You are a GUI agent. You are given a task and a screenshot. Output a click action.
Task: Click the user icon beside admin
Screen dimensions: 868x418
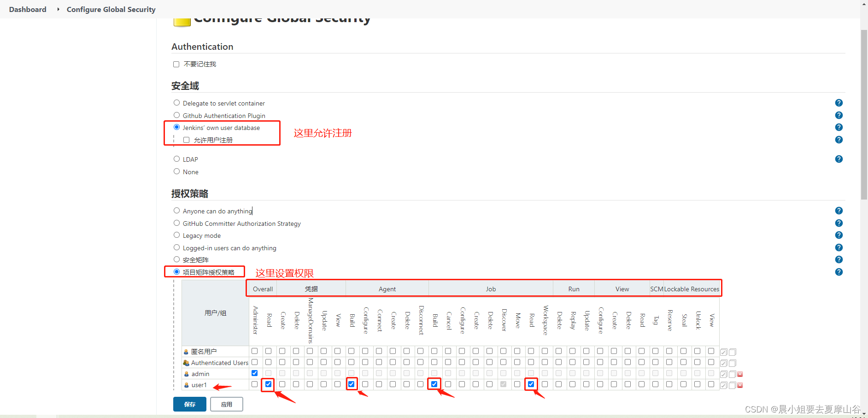click(187, 374)
